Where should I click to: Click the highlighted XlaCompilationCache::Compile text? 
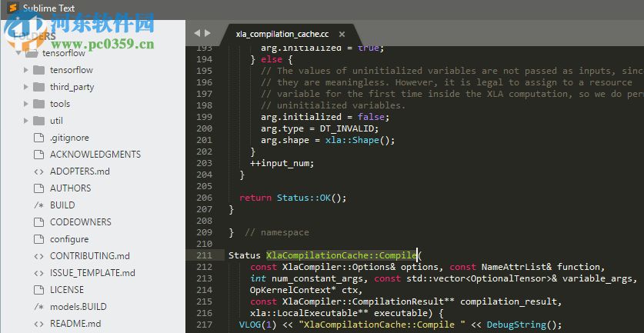(341, 255)
